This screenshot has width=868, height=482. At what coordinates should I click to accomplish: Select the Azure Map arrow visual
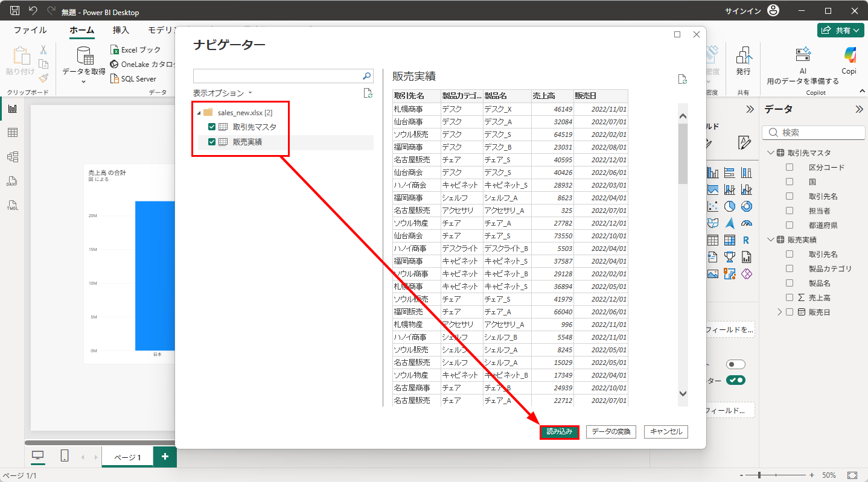click(x=729, y=223)
